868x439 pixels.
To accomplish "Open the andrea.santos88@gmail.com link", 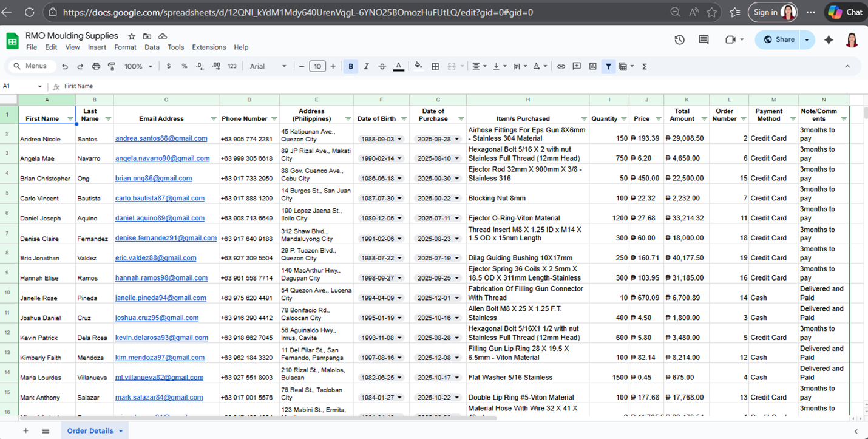I will click(x=161, y=138).
